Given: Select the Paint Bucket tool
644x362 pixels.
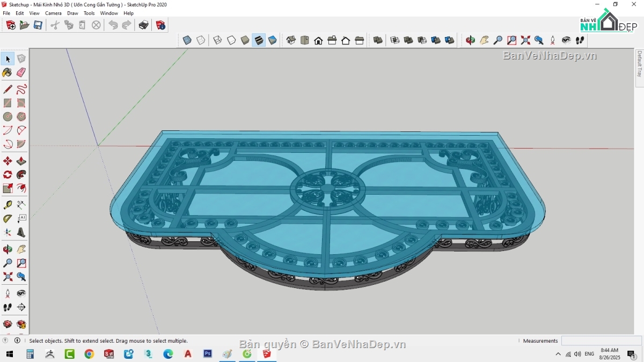Looking at the screenshot, I should (x=8, y=71).
